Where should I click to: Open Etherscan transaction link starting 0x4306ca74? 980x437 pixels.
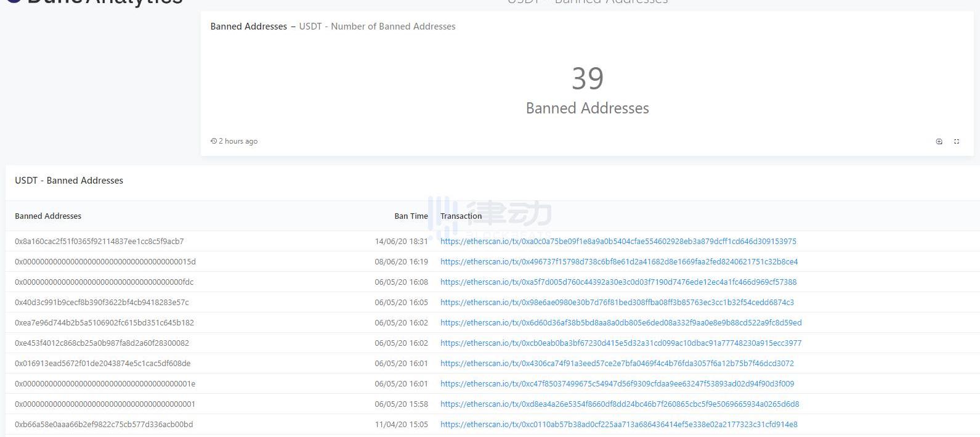(x=617, y=363)
